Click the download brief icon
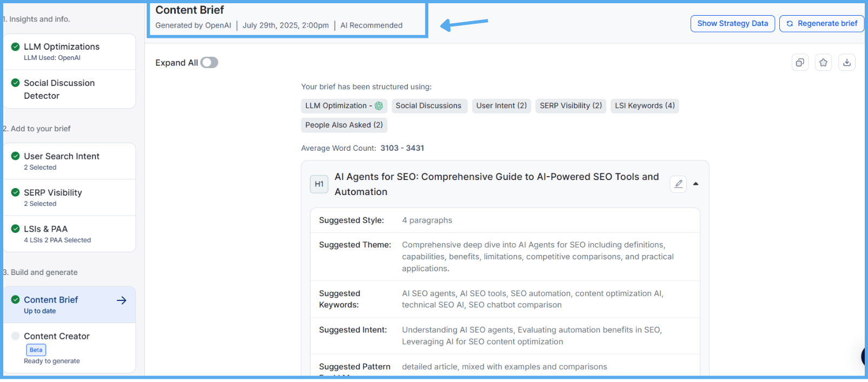The height and width of the screenshot is (382, 868). 847,63
